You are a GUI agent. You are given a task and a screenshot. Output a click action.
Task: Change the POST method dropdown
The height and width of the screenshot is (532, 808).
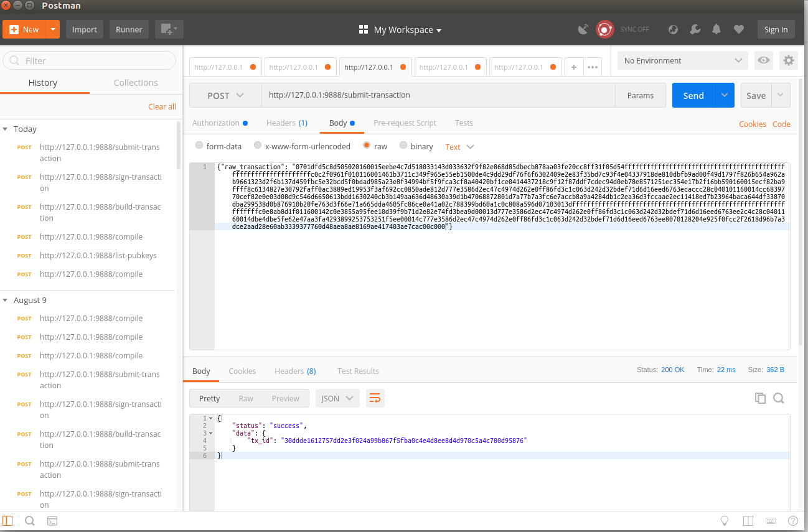pyautogui.click(x=225, y=95)
